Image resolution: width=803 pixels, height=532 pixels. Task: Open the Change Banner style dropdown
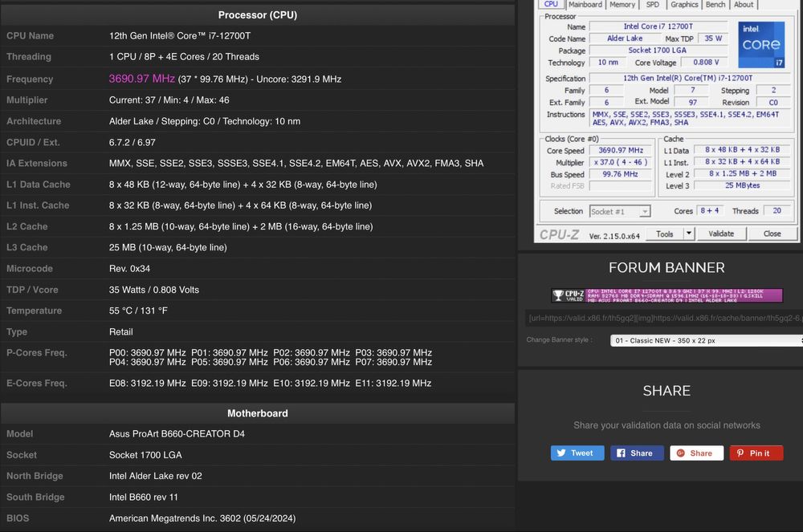point(706,340)
